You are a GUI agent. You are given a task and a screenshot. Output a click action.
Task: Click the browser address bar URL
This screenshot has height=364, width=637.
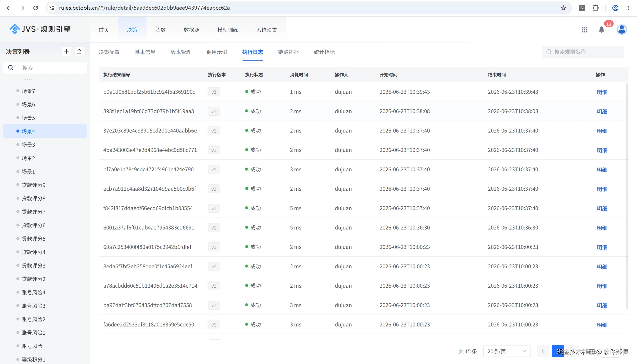[144, 8]
